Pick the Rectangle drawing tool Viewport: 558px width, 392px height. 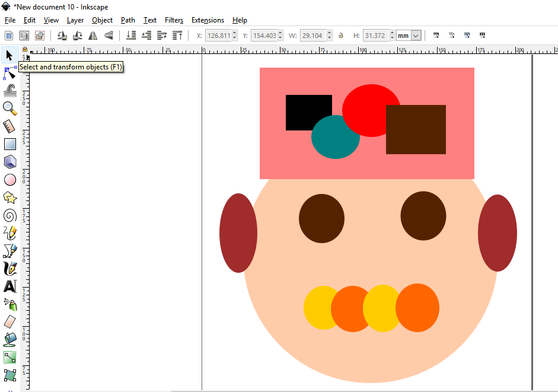point(9,144)
